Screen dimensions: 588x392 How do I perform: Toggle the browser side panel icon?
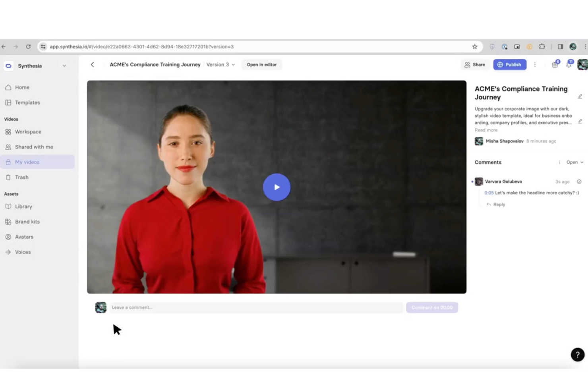[x=560, y=46]
